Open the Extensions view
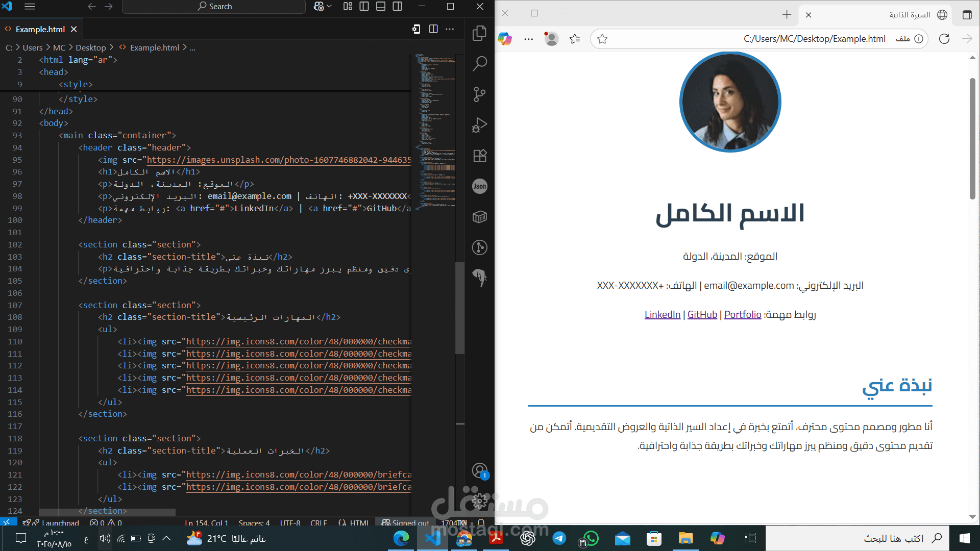980x551 pixels. point(479,156)
